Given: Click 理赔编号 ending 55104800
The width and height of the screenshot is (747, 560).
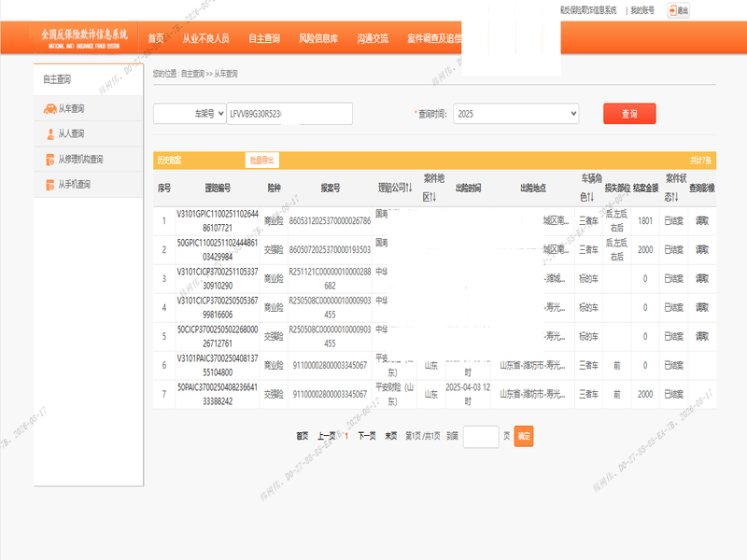Looking at the screenshot, I should (x=218, y=366).
